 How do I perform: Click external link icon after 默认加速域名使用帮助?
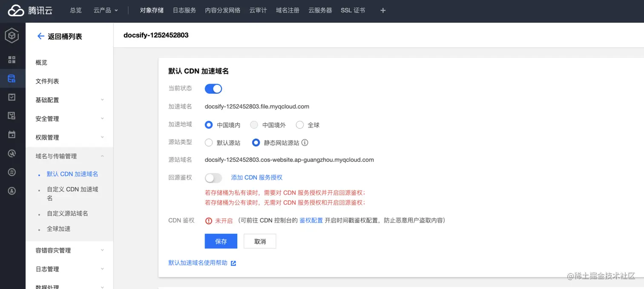pyautogui.click(x=233, y=263)
